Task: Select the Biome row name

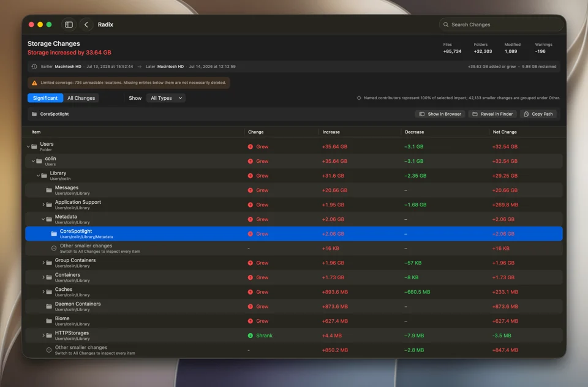Action: tap(62, 318)
